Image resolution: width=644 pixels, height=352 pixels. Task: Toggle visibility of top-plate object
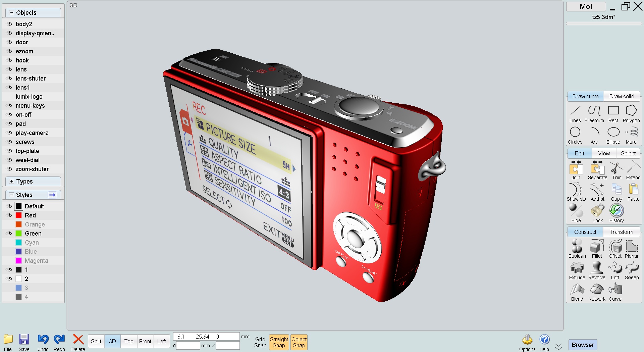[10, 151]
